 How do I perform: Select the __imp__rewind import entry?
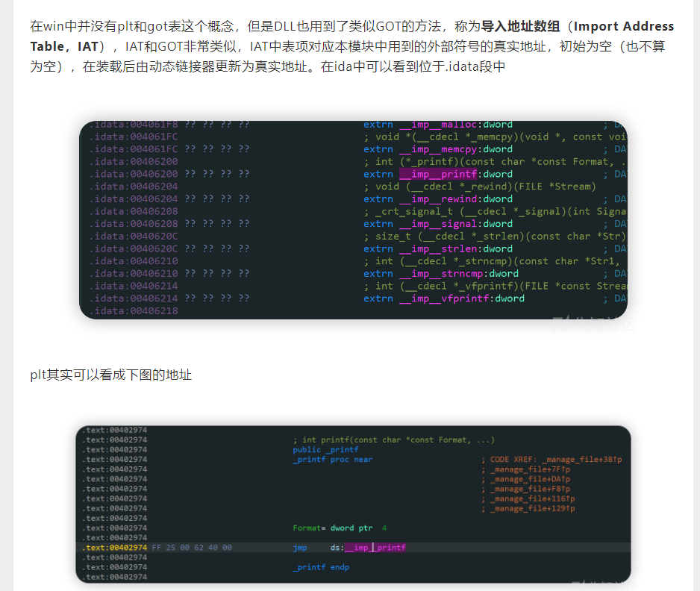[x=443, y=199]
